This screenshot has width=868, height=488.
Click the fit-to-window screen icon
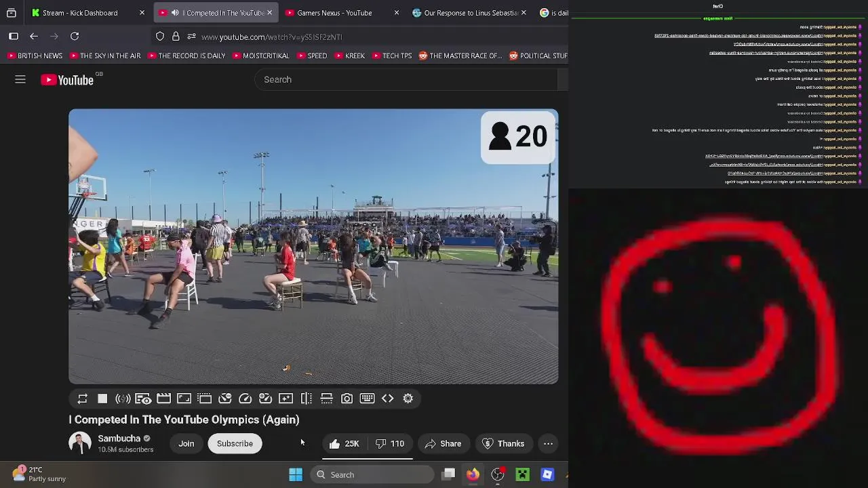(184, 399)
